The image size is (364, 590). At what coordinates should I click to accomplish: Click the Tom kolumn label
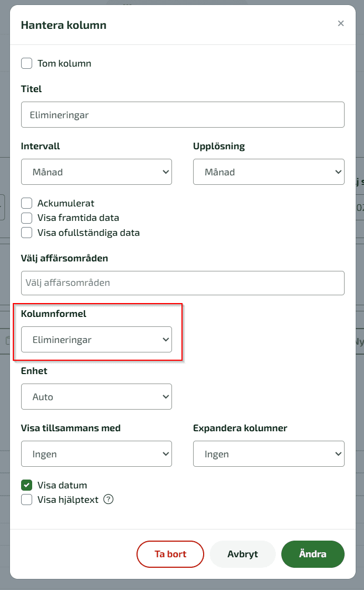pyautogui.click(x=64, y=63)
